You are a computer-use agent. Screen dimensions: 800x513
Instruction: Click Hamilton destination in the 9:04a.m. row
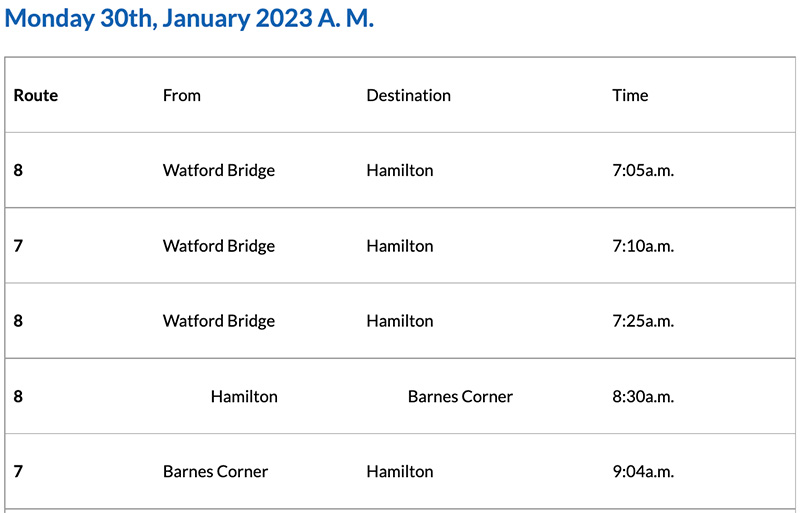pyautogui.click(x=400, y=472)
